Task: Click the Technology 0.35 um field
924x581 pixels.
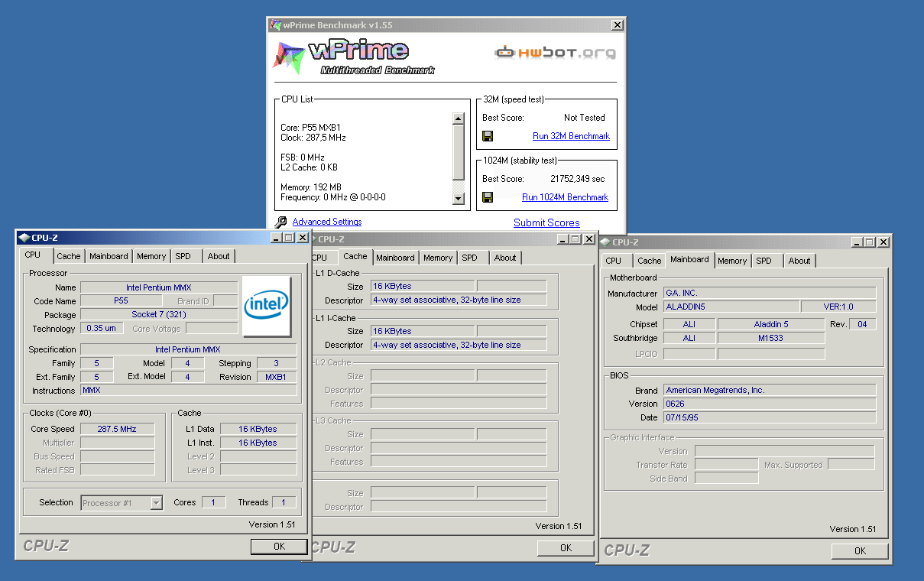Action: click(102, 329)
